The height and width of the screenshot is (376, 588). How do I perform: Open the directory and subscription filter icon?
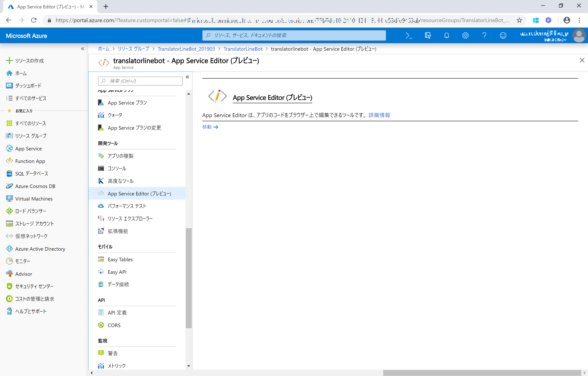point(427,35)
